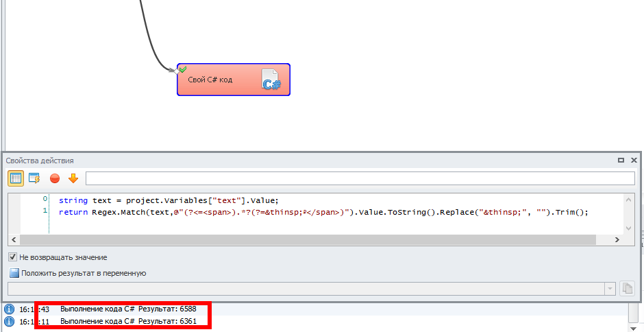
Task: Click the log panel scrollbar down arrow
Action: 634,328
